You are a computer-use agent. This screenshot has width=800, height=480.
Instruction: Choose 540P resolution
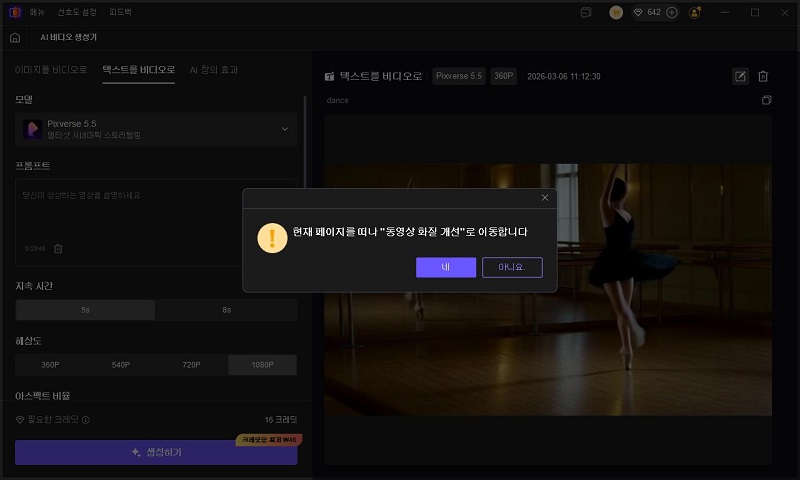coord(120,365)
